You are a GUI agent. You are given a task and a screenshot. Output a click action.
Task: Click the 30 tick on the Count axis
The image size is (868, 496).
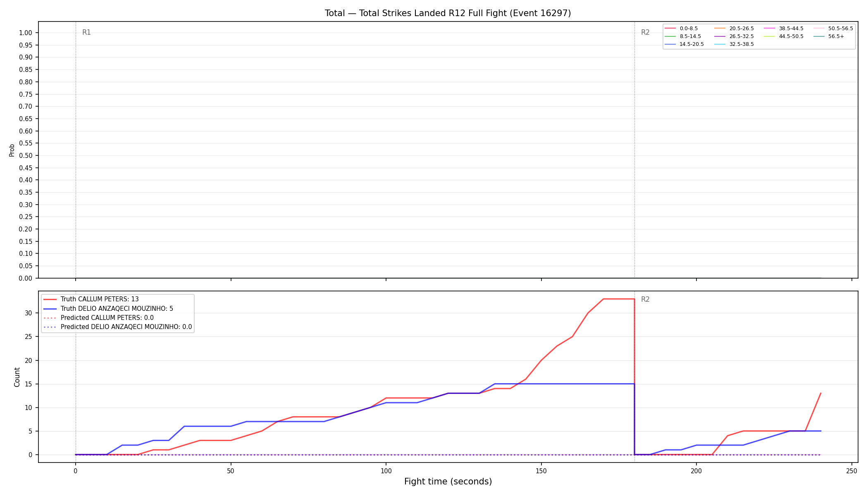click(x=29, y=313)
